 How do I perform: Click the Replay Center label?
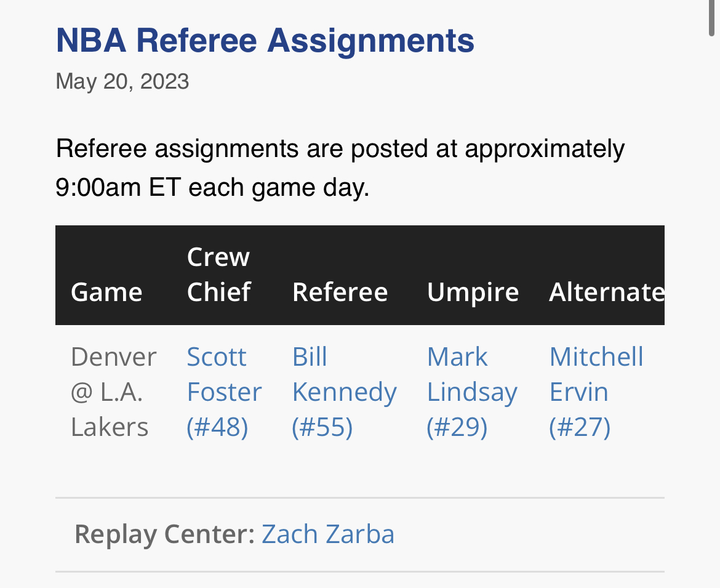(x=164, y=534)
